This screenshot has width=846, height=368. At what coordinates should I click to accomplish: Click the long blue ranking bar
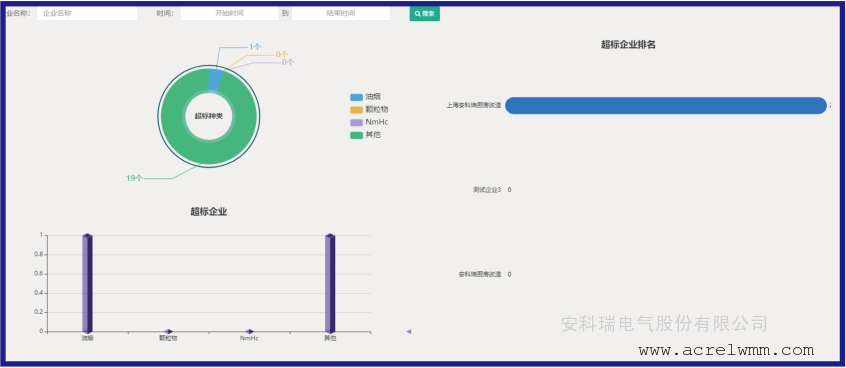tap(666, 106)
